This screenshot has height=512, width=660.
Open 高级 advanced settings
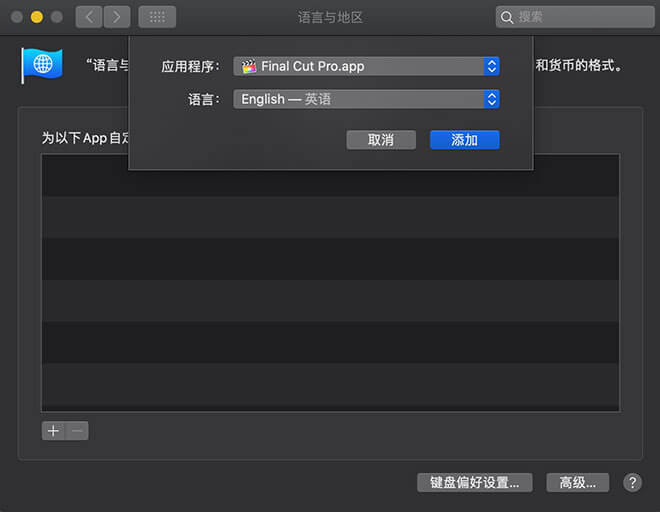(578, 483)
